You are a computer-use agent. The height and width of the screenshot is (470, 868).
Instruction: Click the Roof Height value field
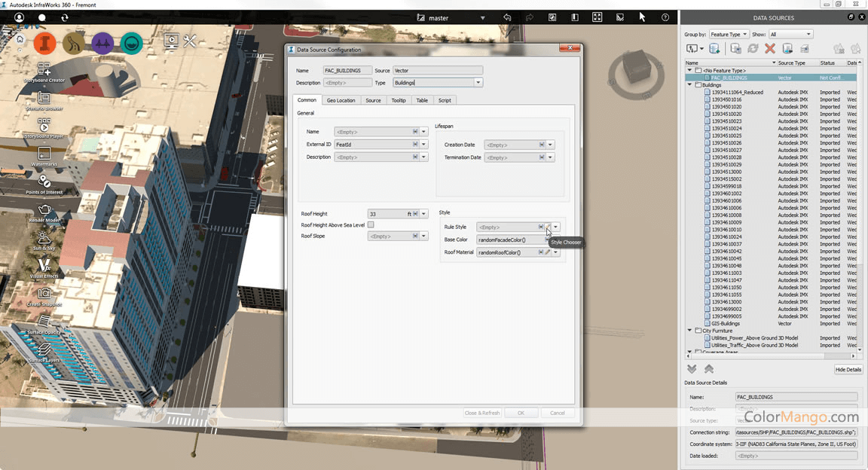[386, 214]
